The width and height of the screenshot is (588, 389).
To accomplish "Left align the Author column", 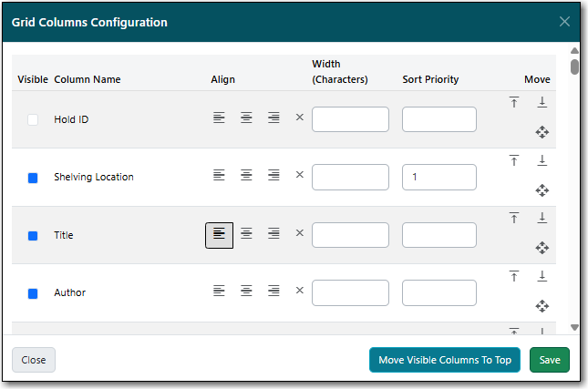I will 219,291.
